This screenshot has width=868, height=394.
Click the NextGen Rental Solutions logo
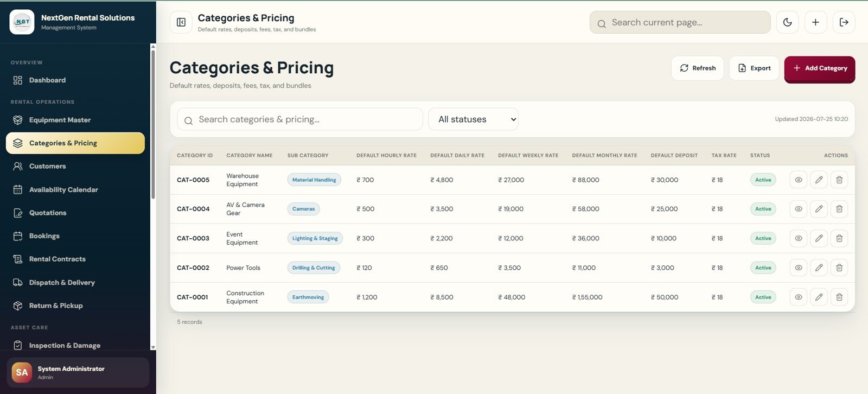[x=22, y=22]
